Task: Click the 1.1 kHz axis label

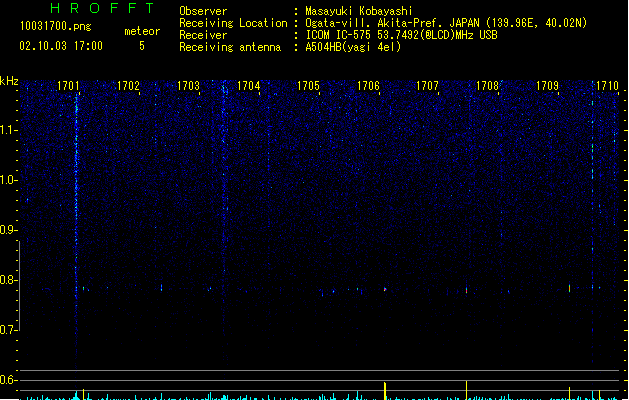Action: pyautogui.click(x=8, y=130)
